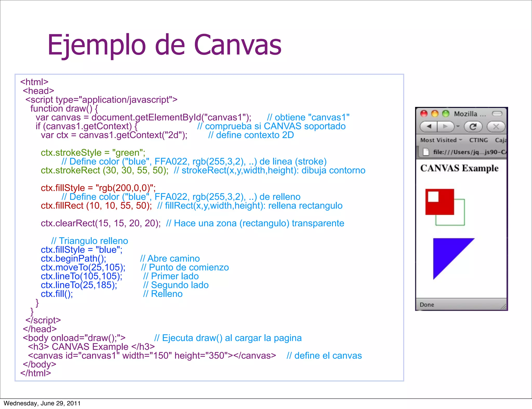Click the Mozilla window title text
This screenshot has width=532, height=409.
point(470,114)
